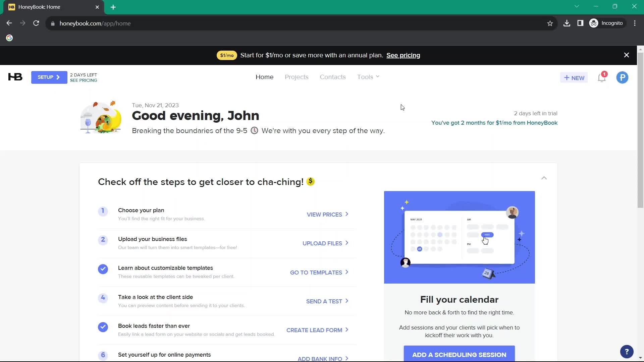Collapse the setup steps checklist
This screenshot has width=644, height=362.
coord(544,178)
